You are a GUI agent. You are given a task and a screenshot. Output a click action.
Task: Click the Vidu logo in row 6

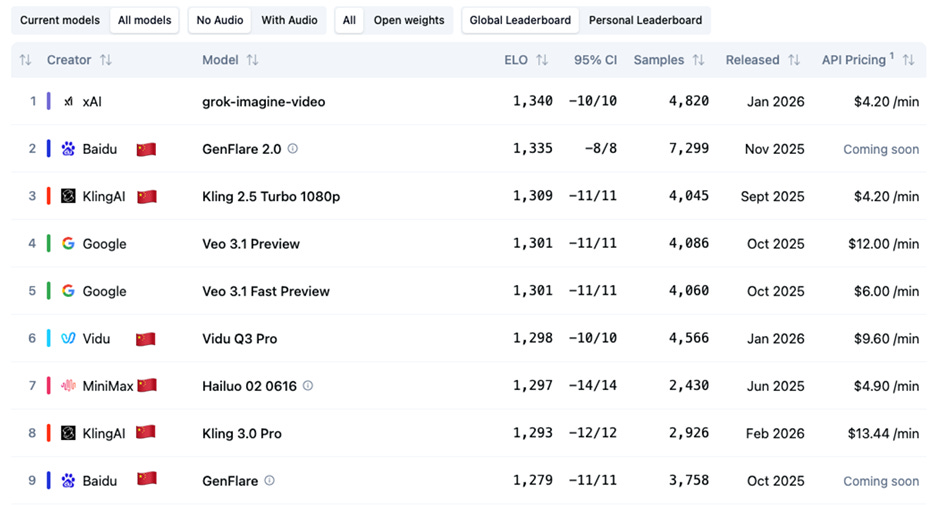coord(68,338)
